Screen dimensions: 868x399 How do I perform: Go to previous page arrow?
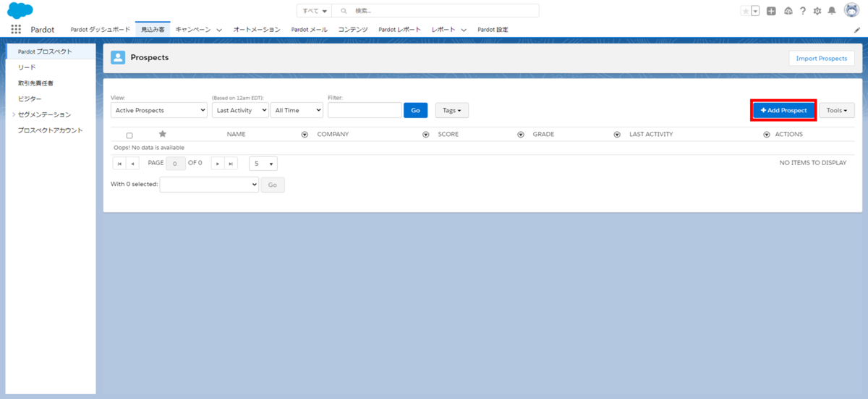coord(132,164)
